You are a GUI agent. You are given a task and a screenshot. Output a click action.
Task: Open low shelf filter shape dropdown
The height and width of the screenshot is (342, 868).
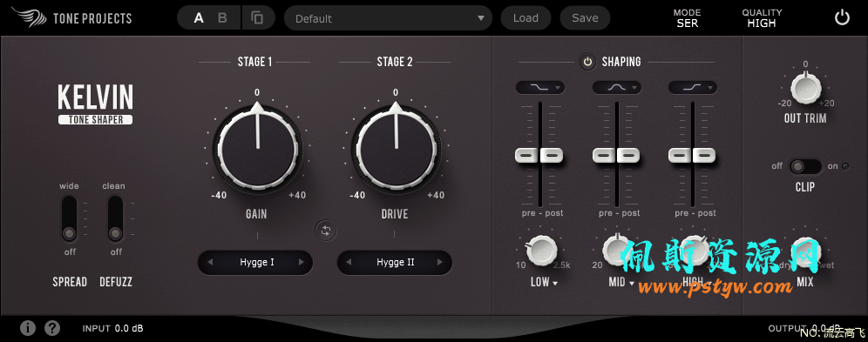click(540, 87)
